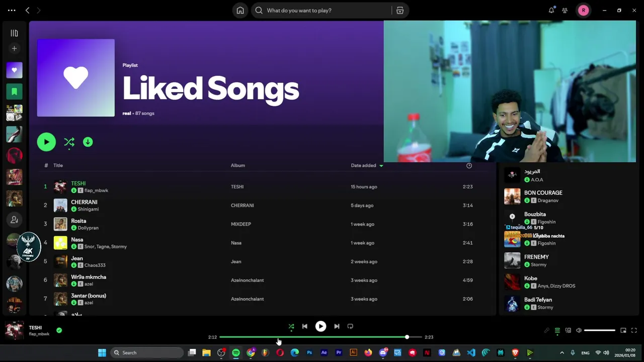Open Liked Songs heart tile in sidebar

coord(14,70)
